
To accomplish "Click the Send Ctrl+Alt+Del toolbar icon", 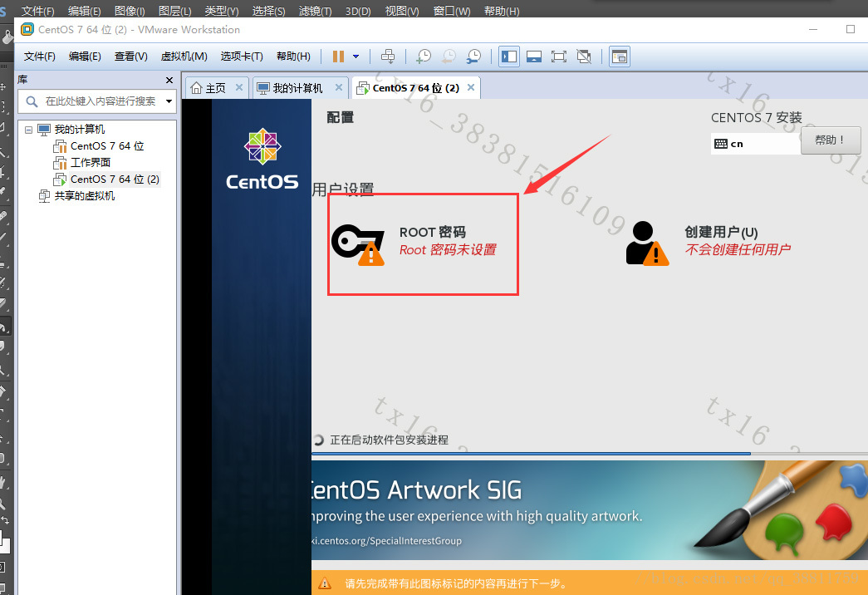I will (388, 57).
